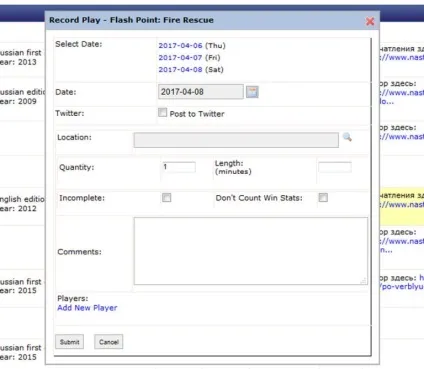
Task: Click the dialog title 'Record Play - Flash Point: Fire Rescue'
Action: (x=131, y=20)
